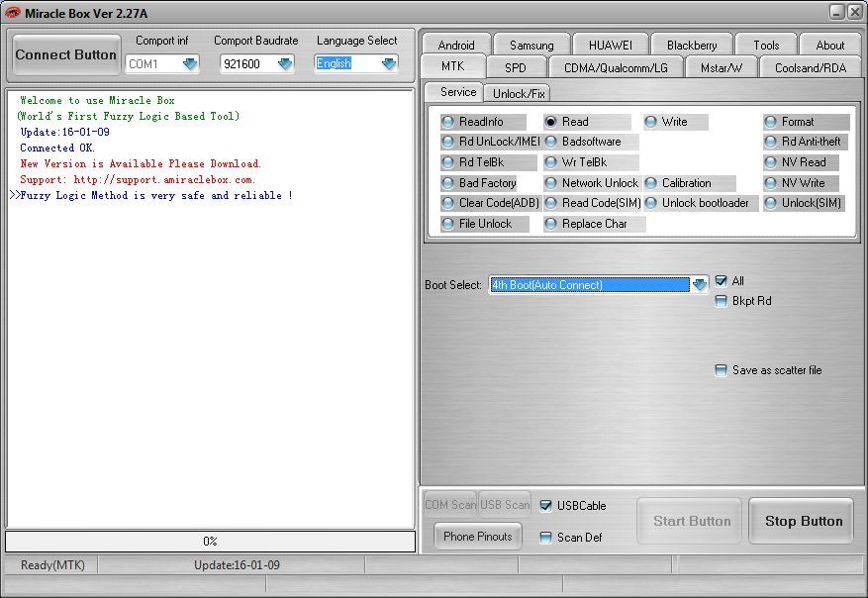Select the Wr TelBk option
Image resolution: width=868 pixels, height=598 pixels.
click(591, 162)
